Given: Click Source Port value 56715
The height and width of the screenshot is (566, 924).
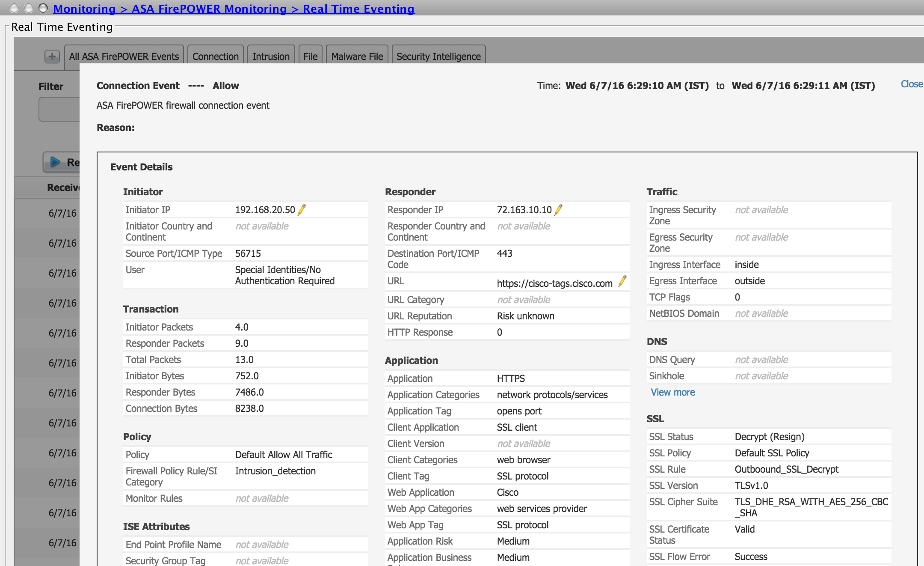Looking at the screenshot, I should coord(248,253).
